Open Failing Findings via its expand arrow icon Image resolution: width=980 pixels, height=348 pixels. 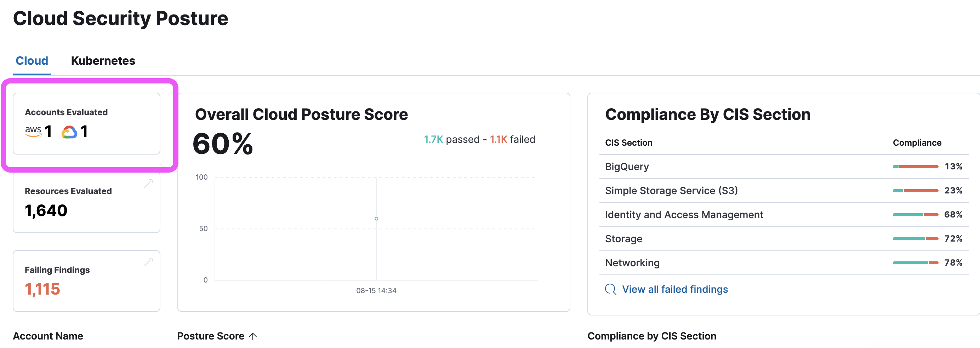click(148, 262)
